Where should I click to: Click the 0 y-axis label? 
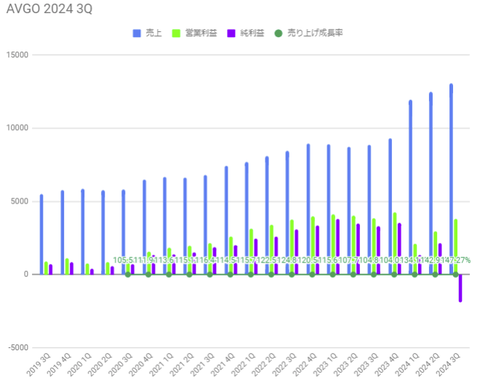click(x=26, y=274)
